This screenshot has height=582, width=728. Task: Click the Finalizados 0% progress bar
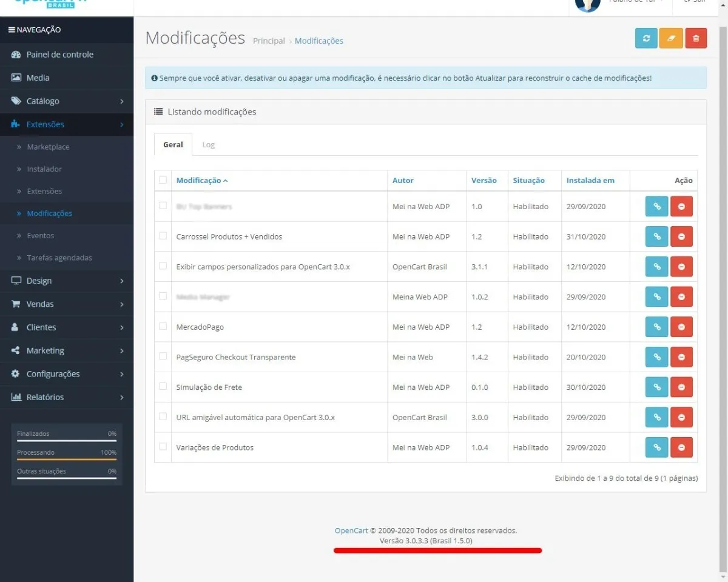[67, 441]
